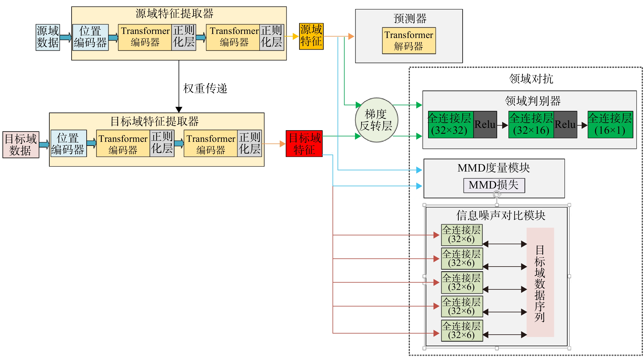Select the 位置编码器 box in source extractor
This screenshot has width=644, height=359.
click(x=90, y=38)
